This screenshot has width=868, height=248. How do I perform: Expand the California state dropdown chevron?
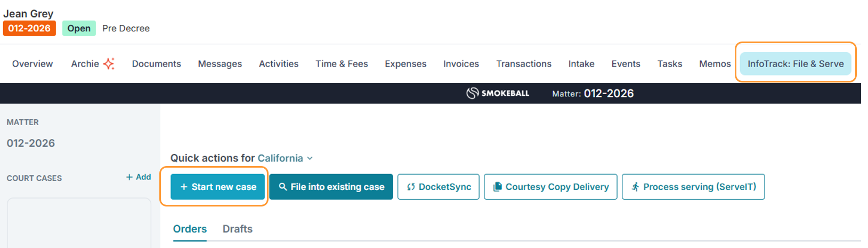tap(310, 159)
